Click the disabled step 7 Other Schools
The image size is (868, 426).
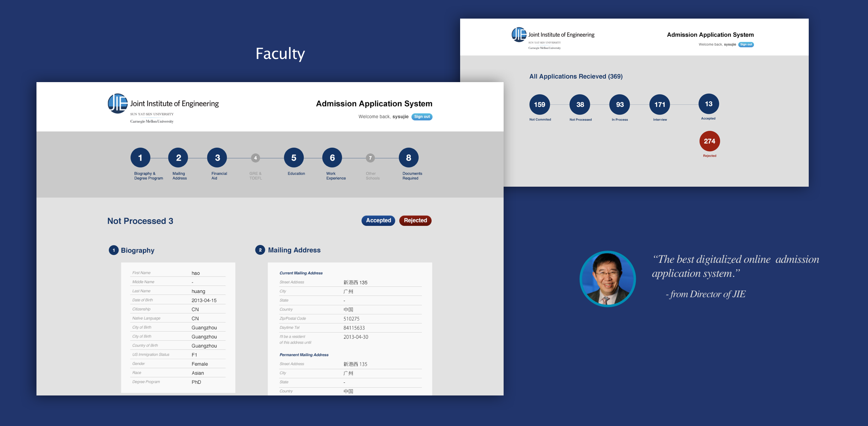click(x=370, y=158)
